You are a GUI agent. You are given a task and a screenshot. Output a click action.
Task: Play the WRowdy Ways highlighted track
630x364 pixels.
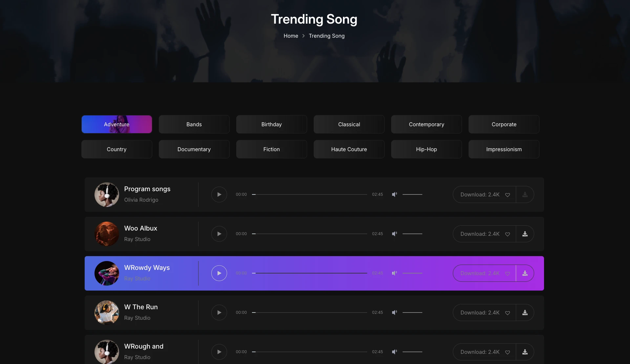pyautogui.click(x=219, y=273)
